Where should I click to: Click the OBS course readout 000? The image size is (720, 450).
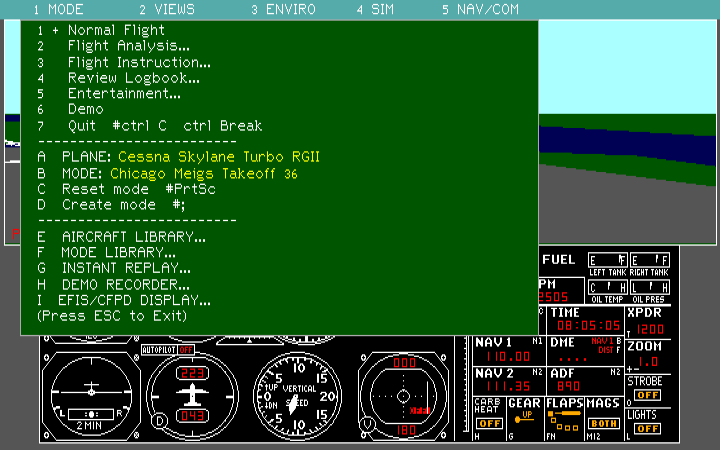tap(404, 363)
